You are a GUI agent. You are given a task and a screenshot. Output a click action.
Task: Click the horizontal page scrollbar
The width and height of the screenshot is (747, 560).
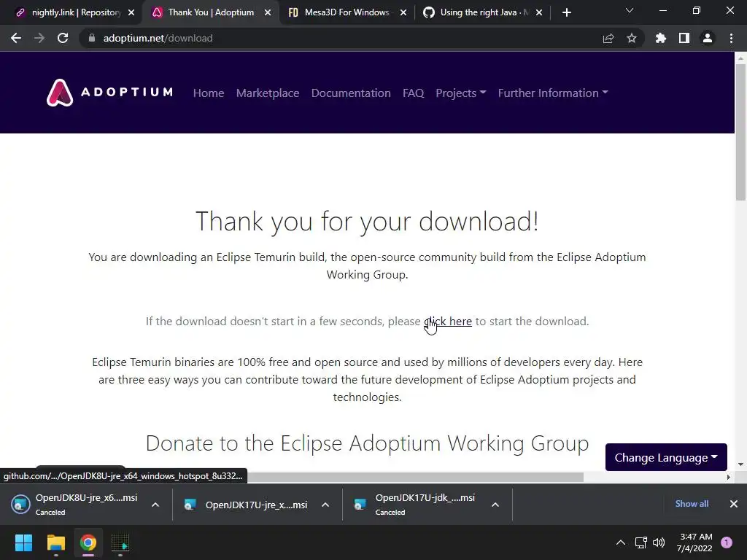tap(414, 477)
